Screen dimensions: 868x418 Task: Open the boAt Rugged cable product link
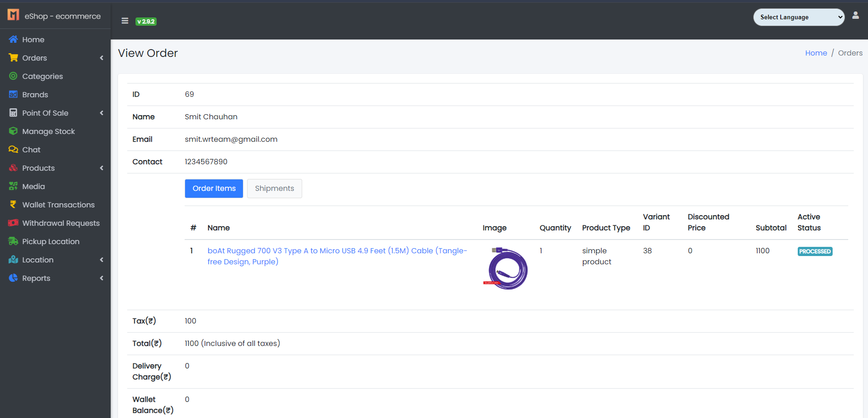click(x=337, y=251)
